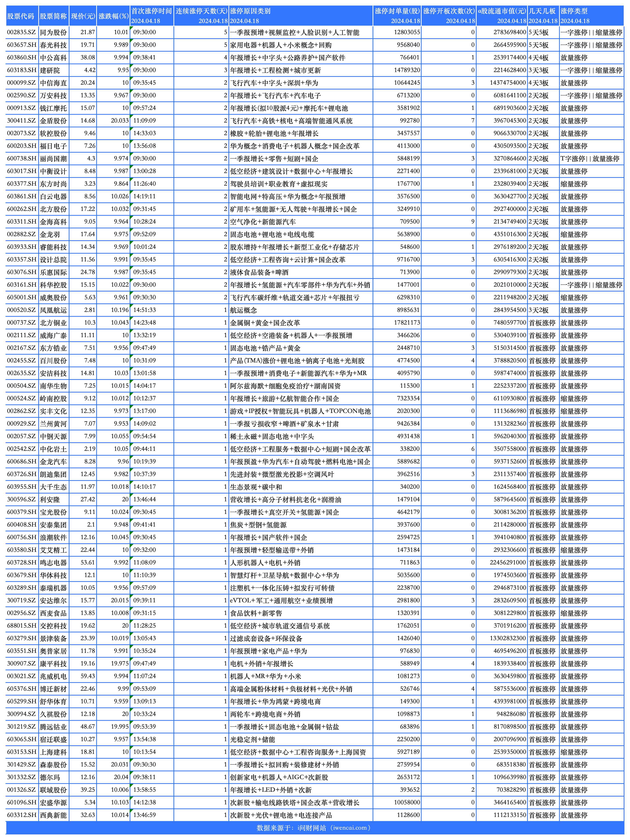This screenshot has height=840, width=630.
Task: Click reason 液体食品装备+啤酒
Action: pos(259,272)
